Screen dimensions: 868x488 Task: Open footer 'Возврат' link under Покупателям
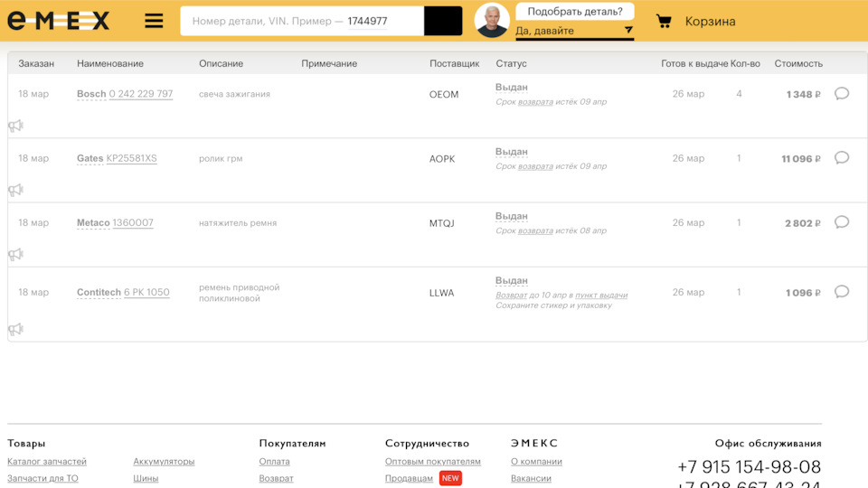[277, 478]
